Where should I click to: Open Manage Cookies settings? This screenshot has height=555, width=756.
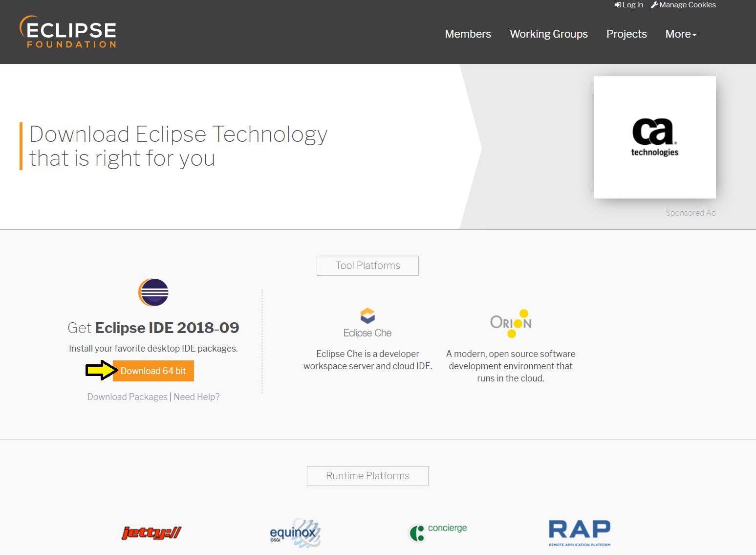pos(683,5)
